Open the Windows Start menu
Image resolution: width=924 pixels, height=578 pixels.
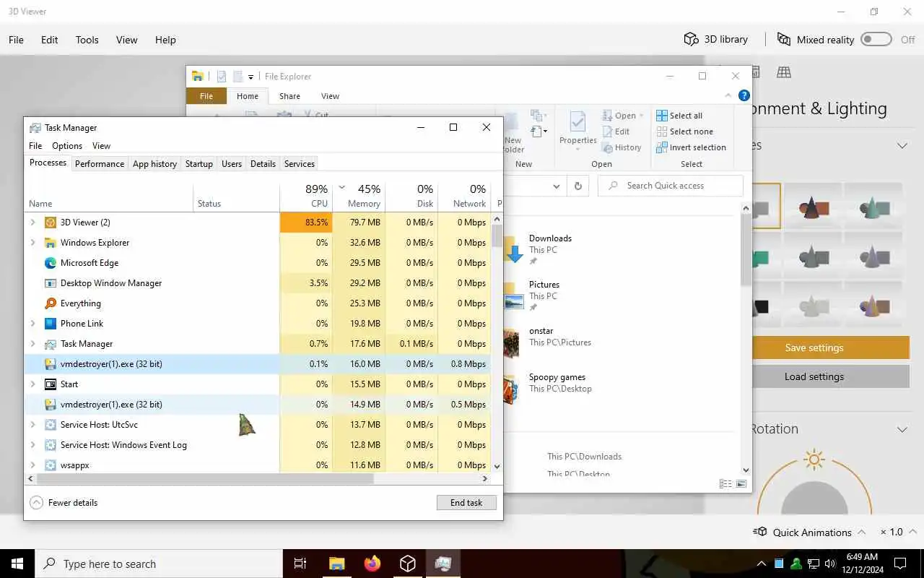17,564
